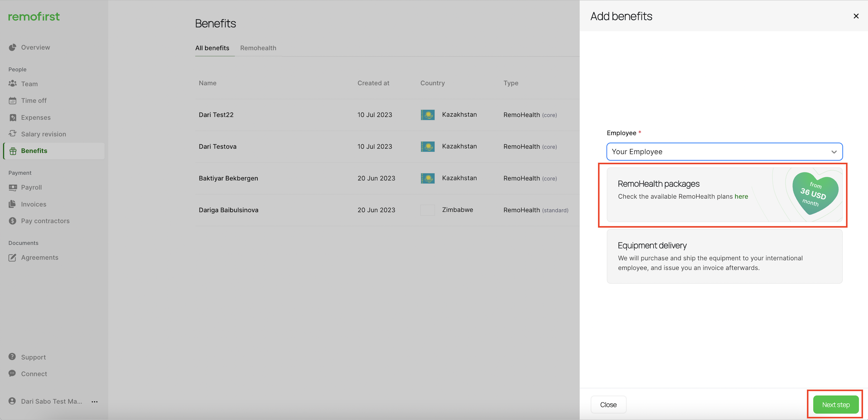Click the Zimbabwe flag placeholder

(428, 210)
